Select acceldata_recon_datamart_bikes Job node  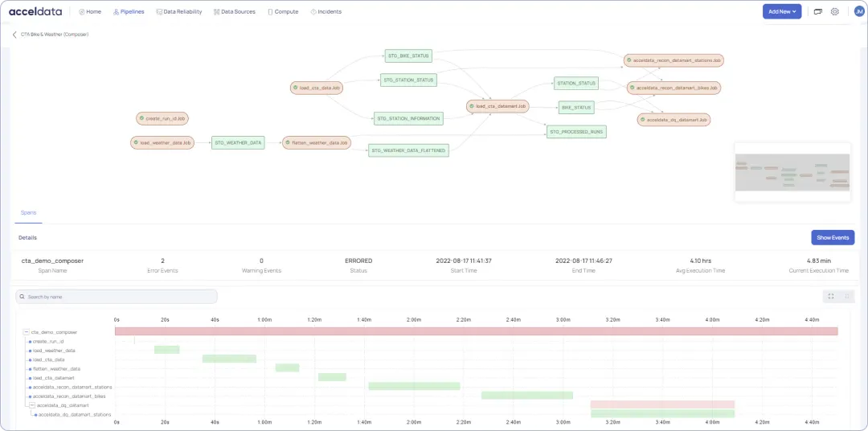[x=674, y=88]
